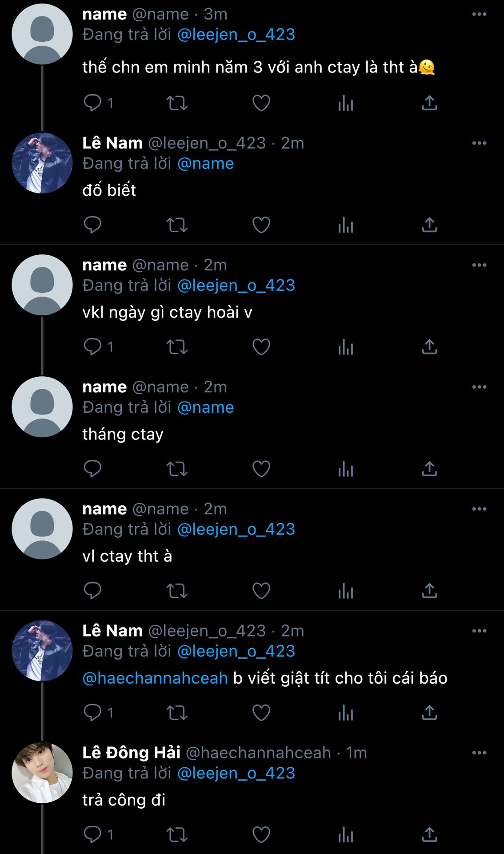View analytics for the "đố biết" tweet

point(345,225)
